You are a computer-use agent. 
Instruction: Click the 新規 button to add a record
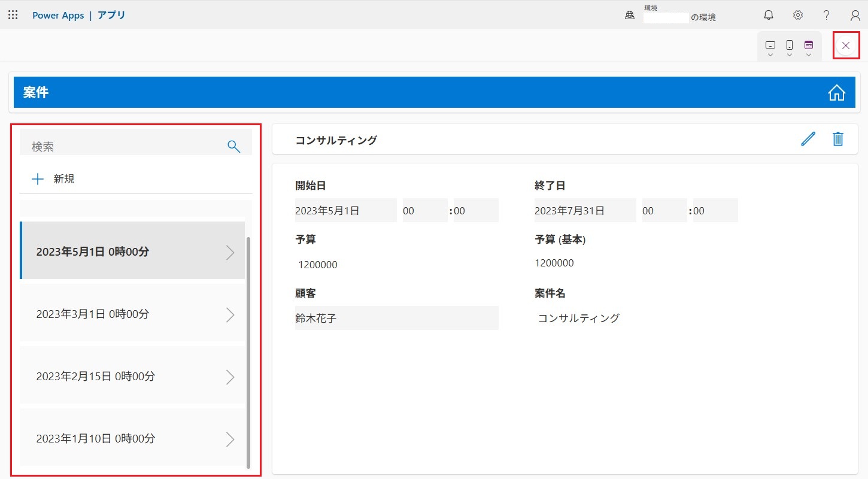[54, 178]
